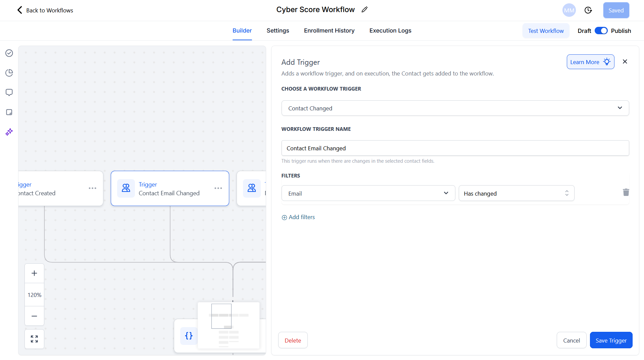Image resolution: width=644 pixels, height=360 pixels.
Task: Open the Enrollment History tab
Action: (329, 31)
